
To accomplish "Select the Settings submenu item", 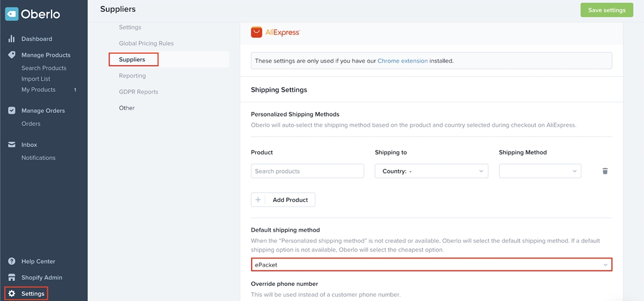I will pos(130,27).
